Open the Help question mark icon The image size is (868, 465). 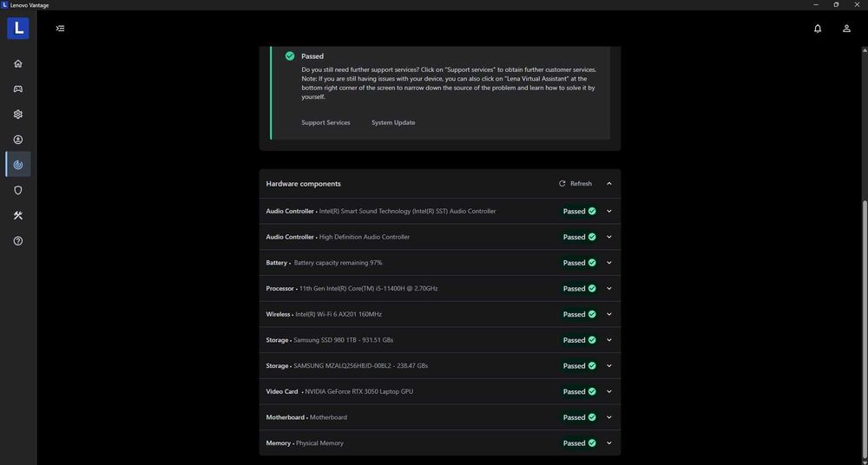[18, 241]
